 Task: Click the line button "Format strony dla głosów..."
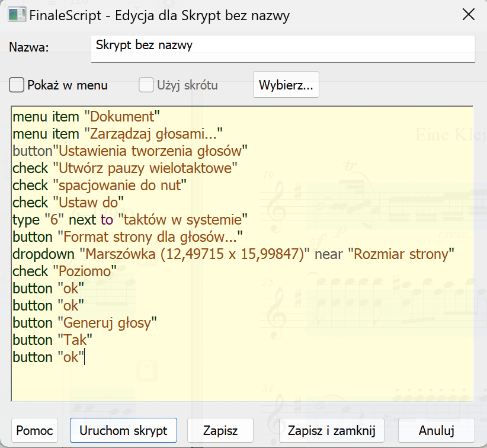coord(127,237)
